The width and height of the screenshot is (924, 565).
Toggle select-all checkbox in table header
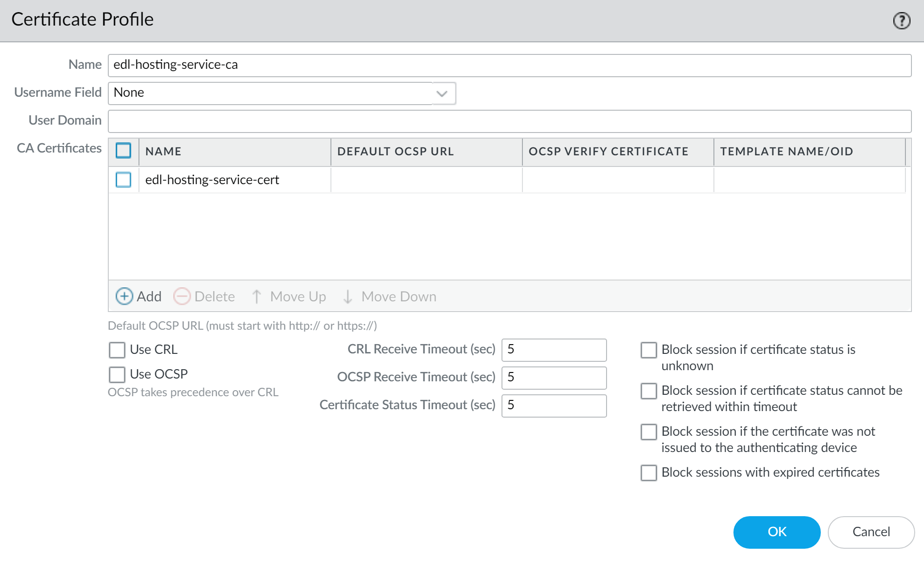pos(123,151)
